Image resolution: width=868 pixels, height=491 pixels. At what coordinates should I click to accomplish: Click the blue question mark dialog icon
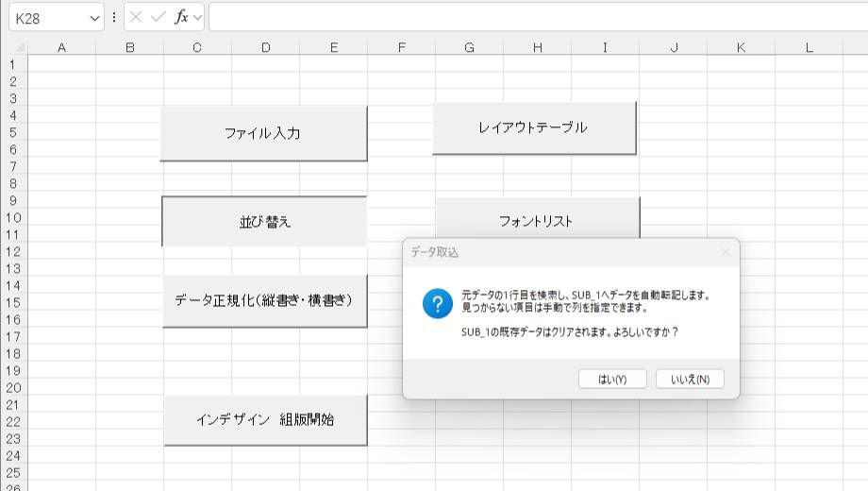click(x=438, y=304)
